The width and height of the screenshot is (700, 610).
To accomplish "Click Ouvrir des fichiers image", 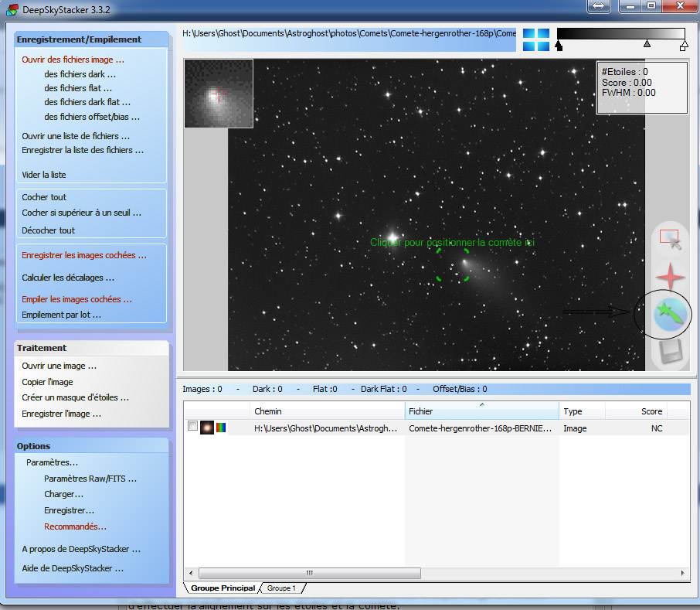I will (73, 60).
